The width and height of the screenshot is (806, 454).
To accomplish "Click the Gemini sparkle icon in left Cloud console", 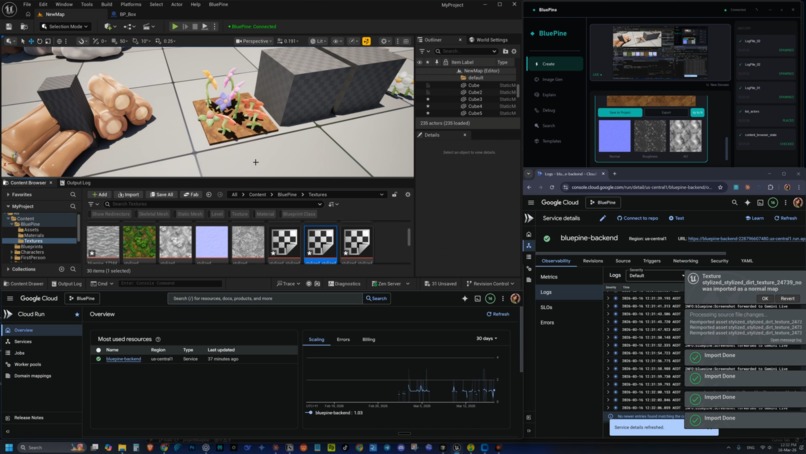I will (x=465, y=298).
